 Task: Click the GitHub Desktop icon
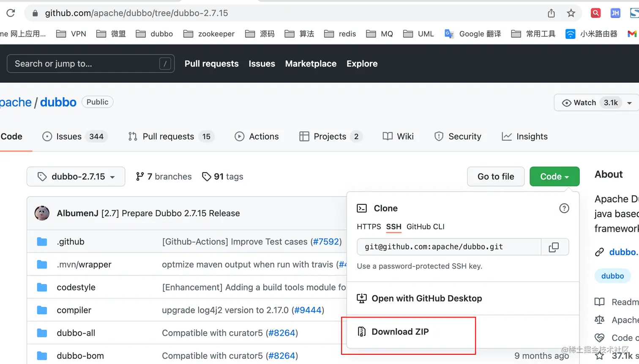pos(362,299)
